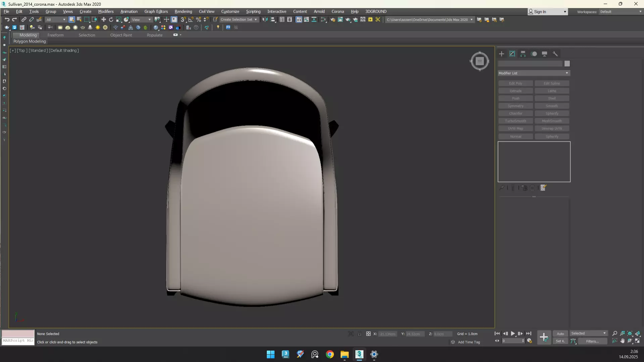Click the Align tool icon

tap(273, 19)
